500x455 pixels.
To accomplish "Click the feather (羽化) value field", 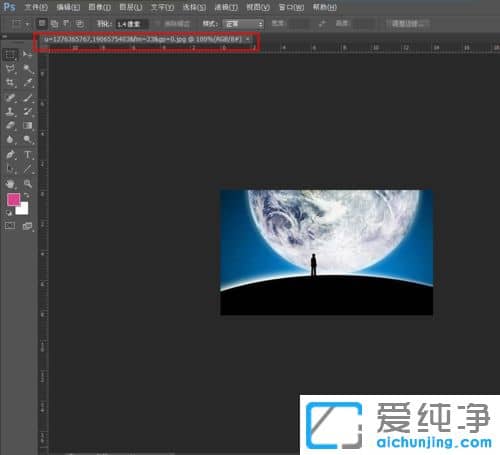I will click(x=132, y=24).
